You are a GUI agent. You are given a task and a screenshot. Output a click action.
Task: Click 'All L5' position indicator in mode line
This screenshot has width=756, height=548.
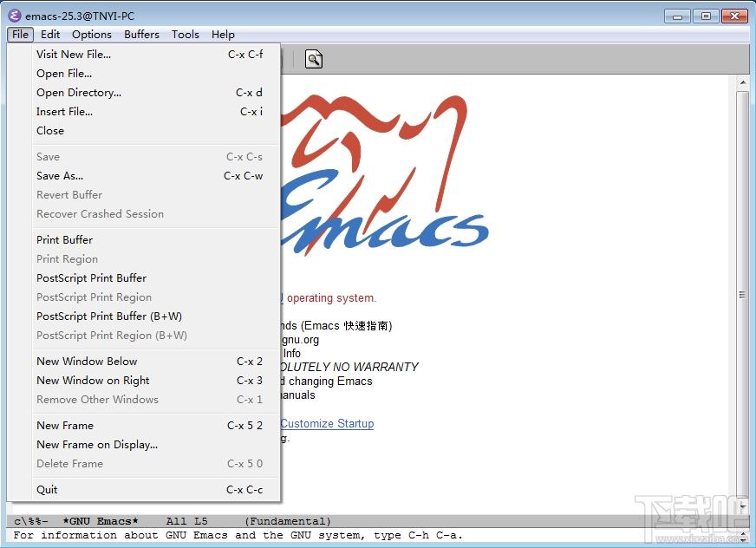coord(186,521)
